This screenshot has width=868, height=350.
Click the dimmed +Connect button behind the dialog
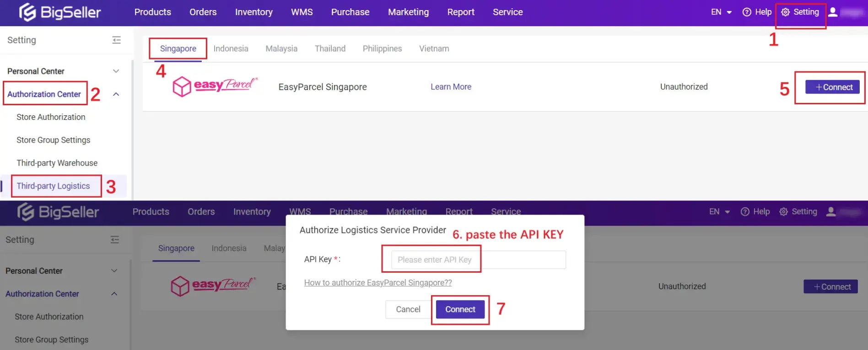click(x=830, y=286)
